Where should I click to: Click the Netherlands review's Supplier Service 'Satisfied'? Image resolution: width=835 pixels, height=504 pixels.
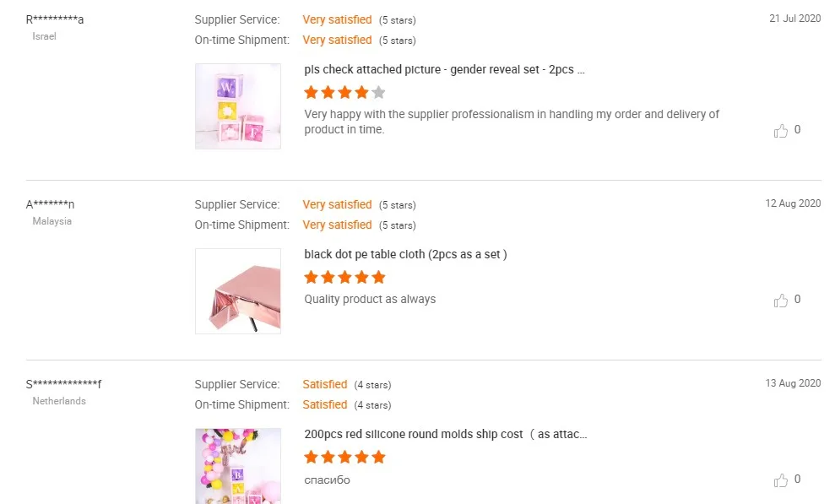(325, 384)
